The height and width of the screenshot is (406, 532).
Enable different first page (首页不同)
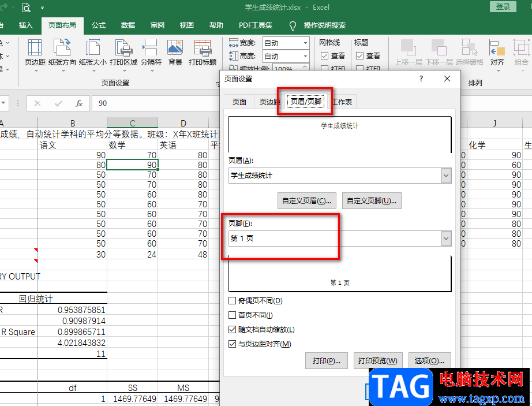click(233, 315)
